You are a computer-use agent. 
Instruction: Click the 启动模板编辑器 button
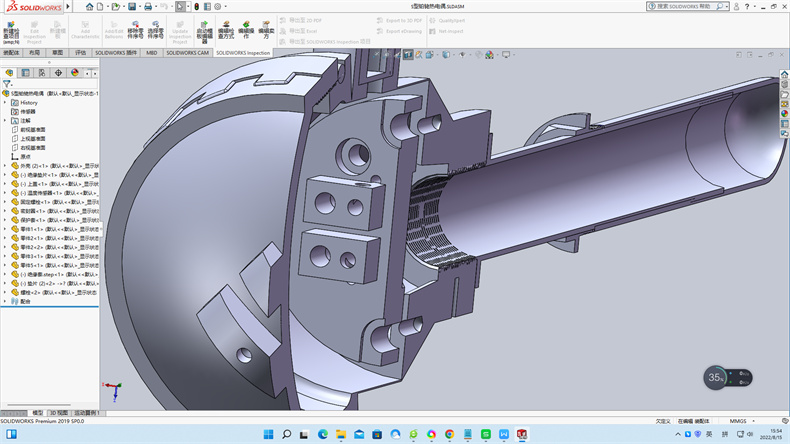point(204,31)
